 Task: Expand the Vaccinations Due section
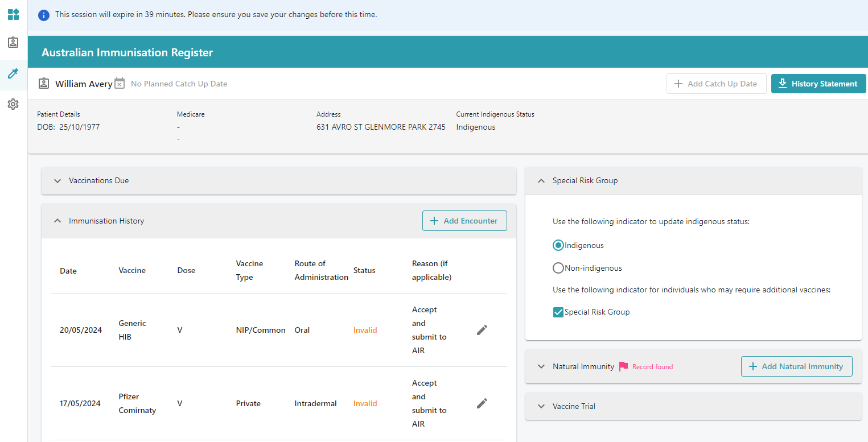[x=57, y=180]
